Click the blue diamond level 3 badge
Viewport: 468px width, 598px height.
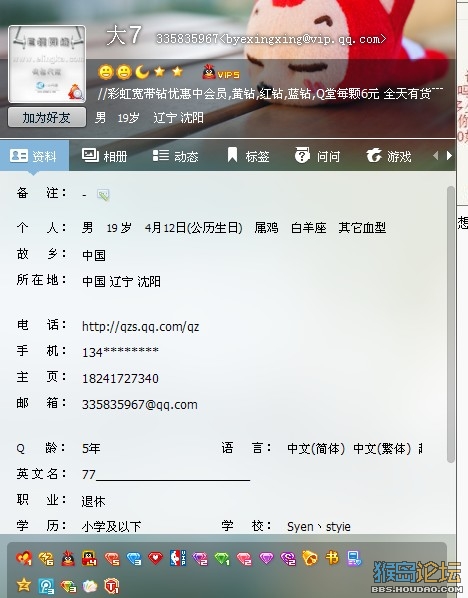134,559
